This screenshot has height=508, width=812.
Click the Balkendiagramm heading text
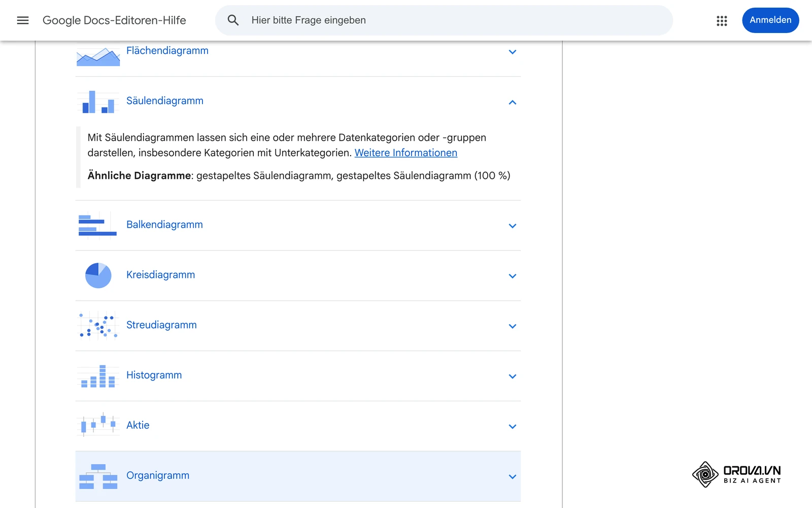pos(164,225)
